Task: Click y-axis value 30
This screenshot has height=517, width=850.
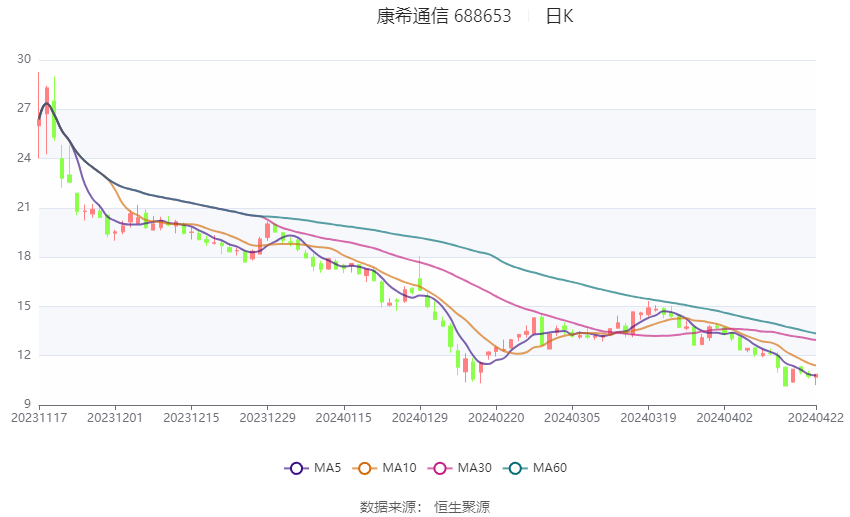Action: tap(24, 59)
